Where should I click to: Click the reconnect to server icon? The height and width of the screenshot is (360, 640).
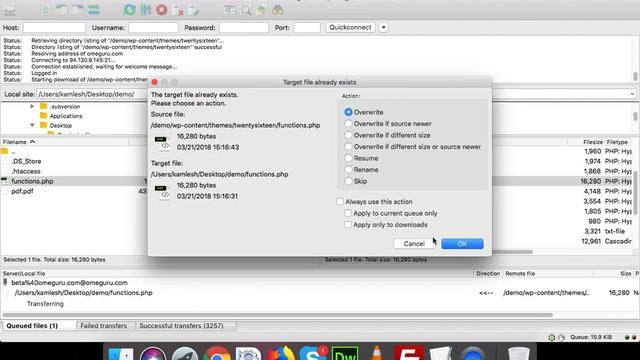194,9
